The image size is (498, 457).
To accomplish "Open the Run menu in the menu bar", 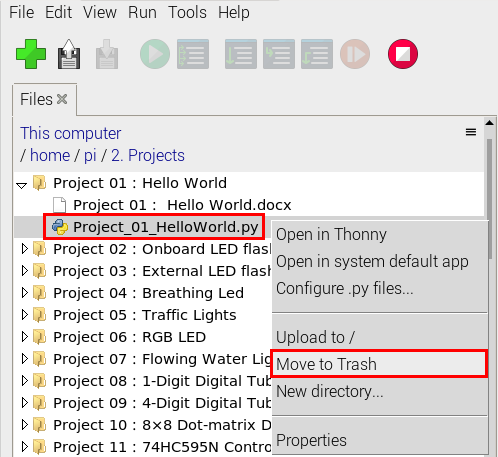I will (x=142, y=13).
